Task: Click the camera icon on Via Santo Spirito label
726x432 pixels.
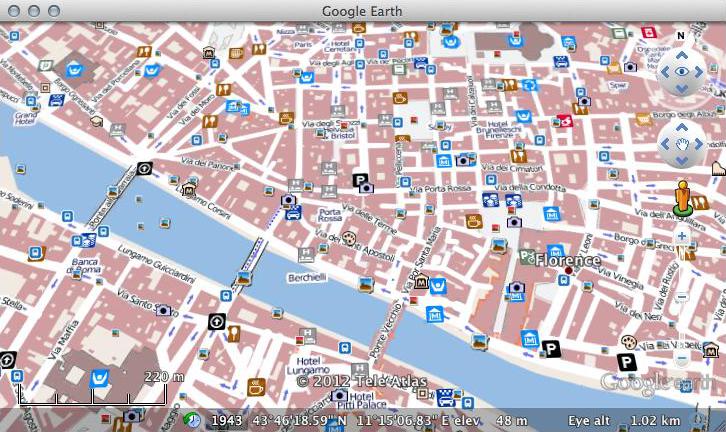Action: click(x=163, y=310)
